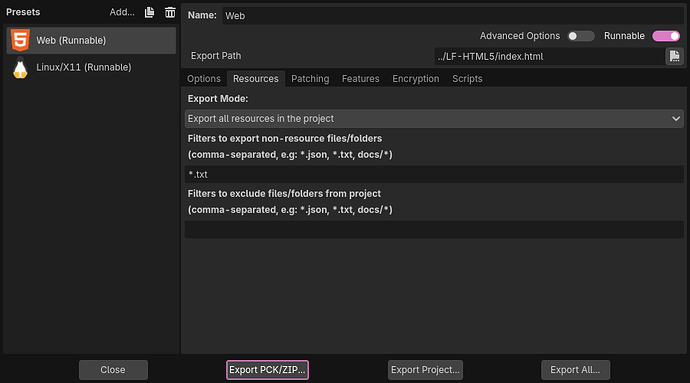The width and height of the screenshot is (690, 383).
Task: Switch to the Options tab
Action: tap(204, 79)
